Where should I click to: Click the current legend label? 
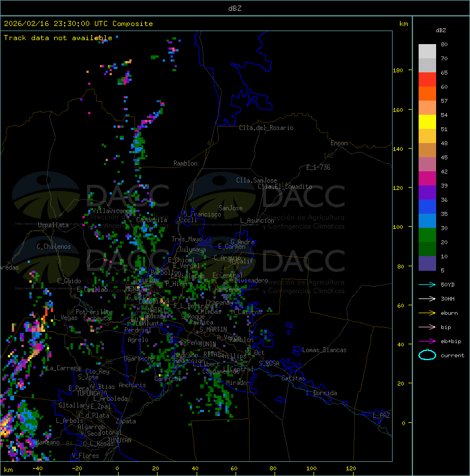tap(452, 355)
